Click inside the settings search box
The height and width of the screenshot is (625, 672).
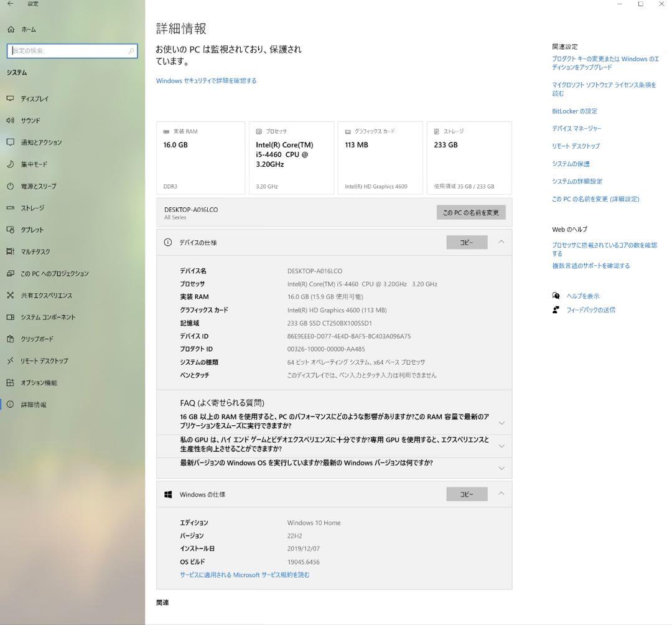coord(68,51)
